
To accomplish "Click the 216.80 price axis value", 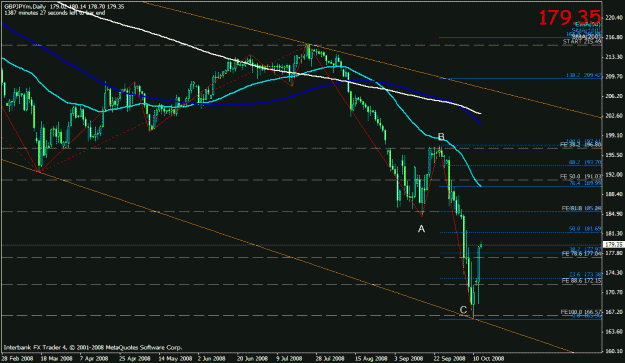I will pyautogui.click(x=614, y=37).
